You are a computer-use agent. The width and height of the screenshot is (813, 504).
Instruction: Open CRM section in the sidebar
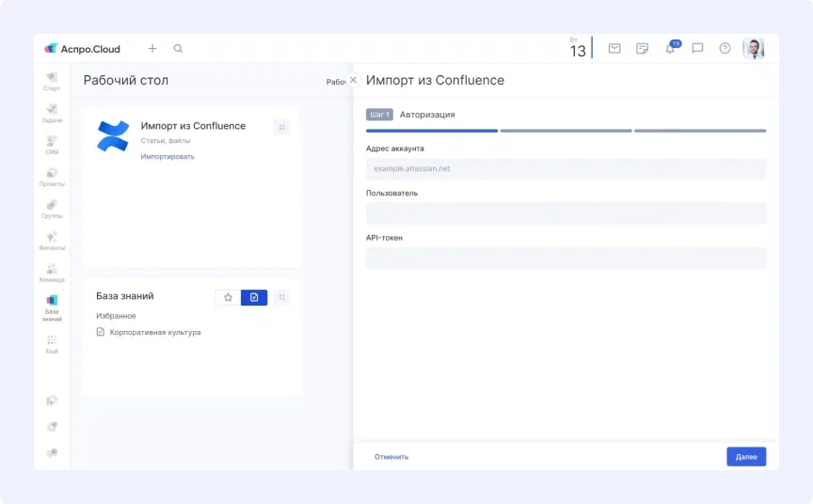coord(52,145)
